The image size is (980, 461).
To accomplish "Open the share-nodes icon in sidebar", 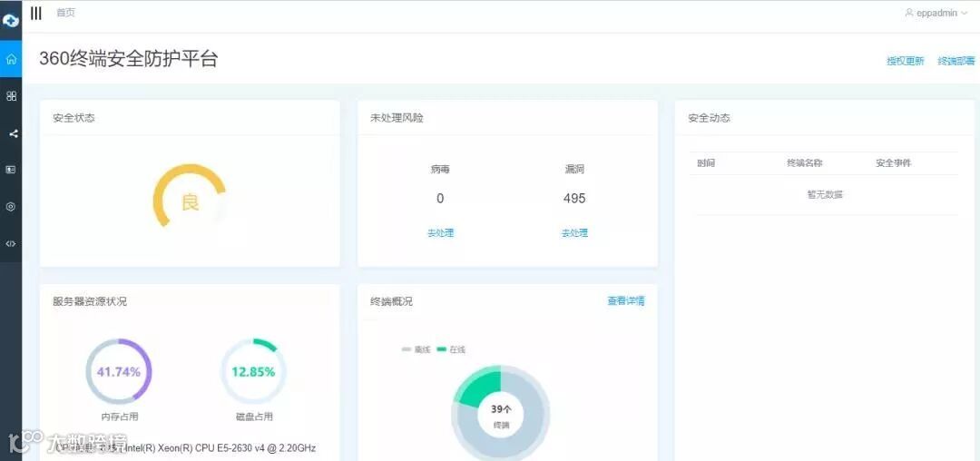I will [13, 133].
